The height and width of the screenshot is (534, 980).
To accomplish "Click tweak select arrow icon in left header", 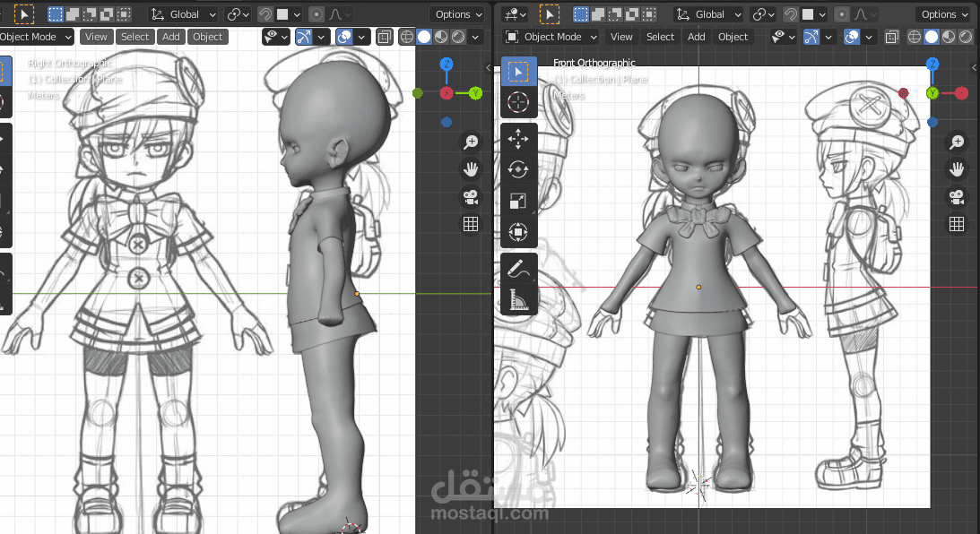I will (23, 13).
